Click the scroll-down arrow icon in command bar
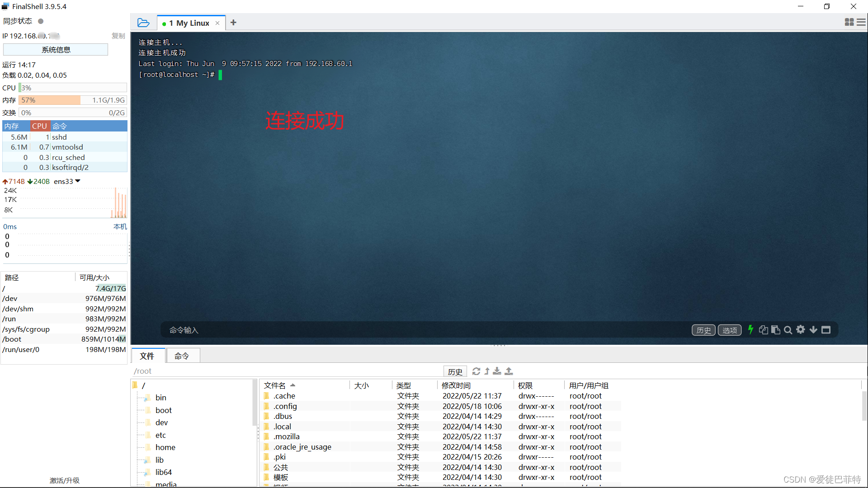This screenshot has height=488, width=868. click(x=813, y=330)
